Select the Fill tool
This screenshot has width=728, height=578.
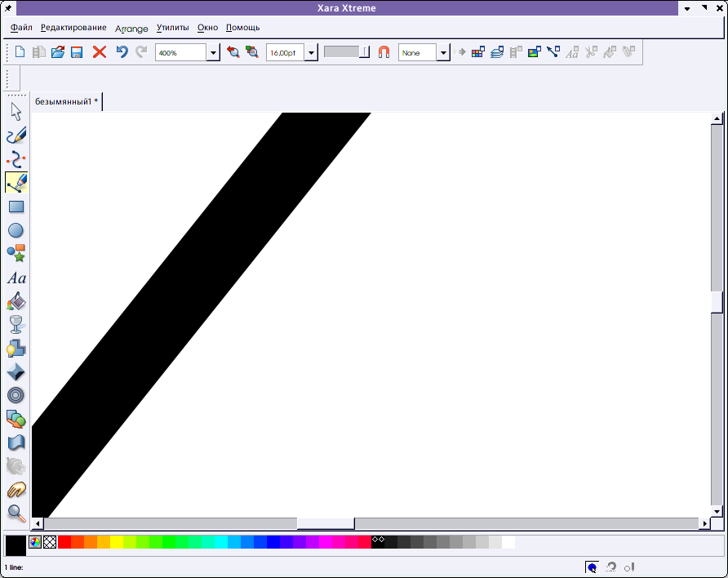(x=16, y=302)
